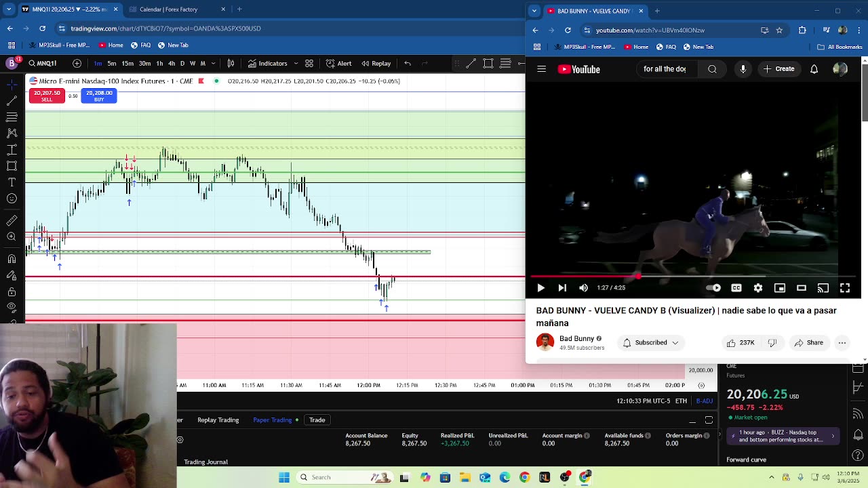Screen dimensions: 868x488
Task: Open the BUZZ Nasdaq news item
Action: click(782, 436)
